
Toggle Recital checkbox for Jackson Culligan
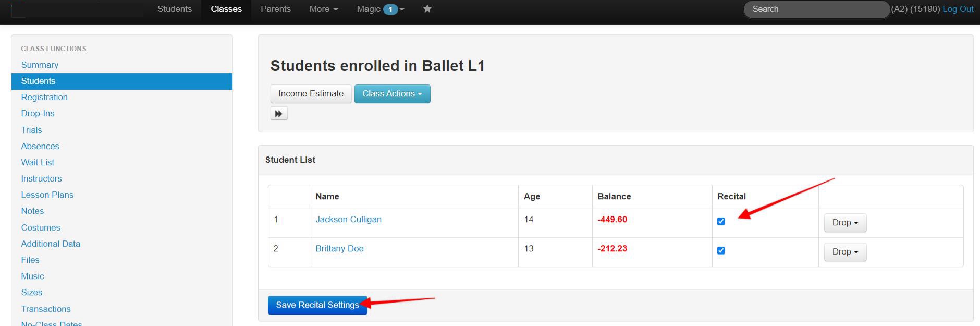pyautogui.click(x=721, y=221)
